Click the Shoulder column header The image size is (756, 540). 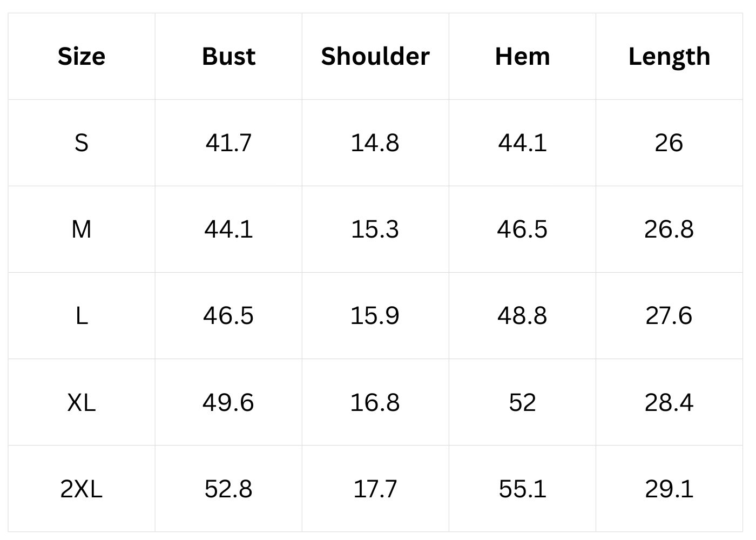pos(375,56)
